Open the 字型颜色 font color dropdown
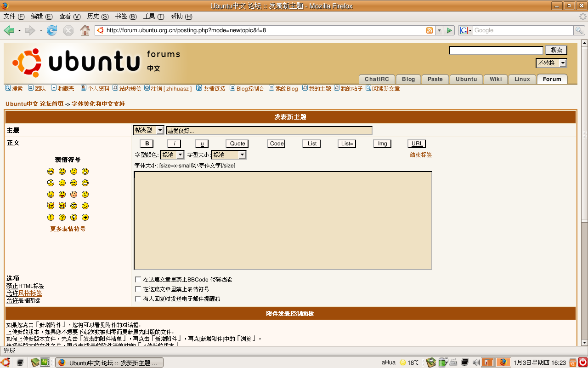 click(x=172, y=155)
